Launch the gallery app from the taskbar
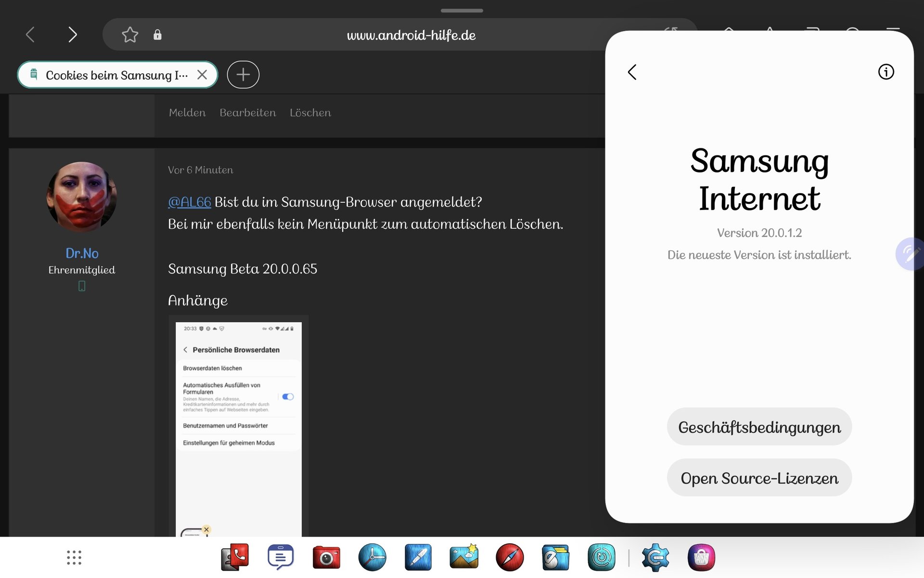 click(x=464, y=557)
